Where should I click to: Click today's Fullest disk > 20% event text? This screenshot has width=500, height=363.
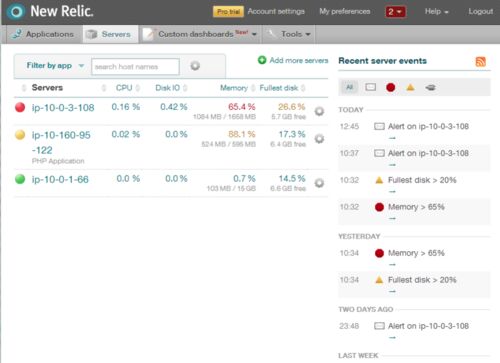[x=422, y=180]
